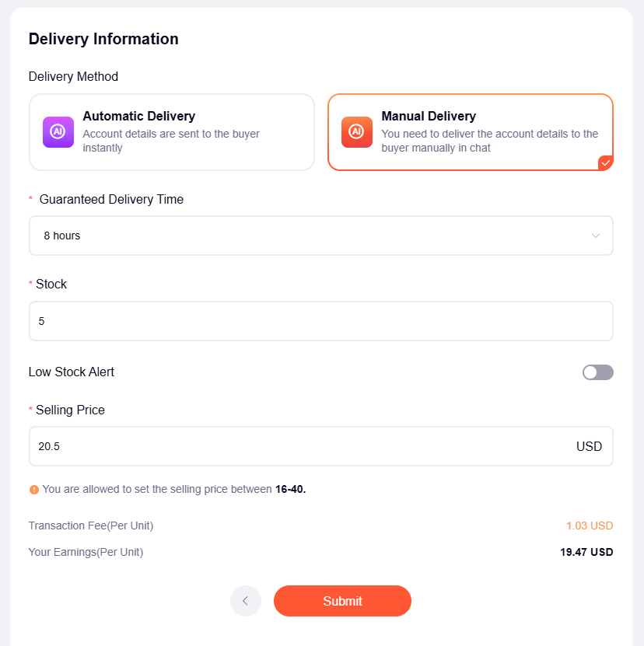Click the USD currency label in price field
The height and width of the screenshot is (646, 644).
(x=589, y=446)
